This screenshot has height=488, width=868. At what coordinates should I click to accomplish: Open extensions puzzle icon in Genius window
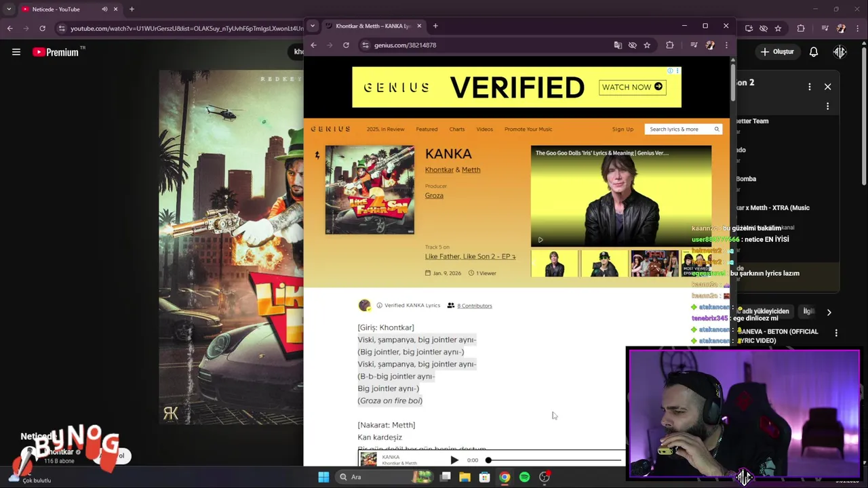tap(670, 45)
